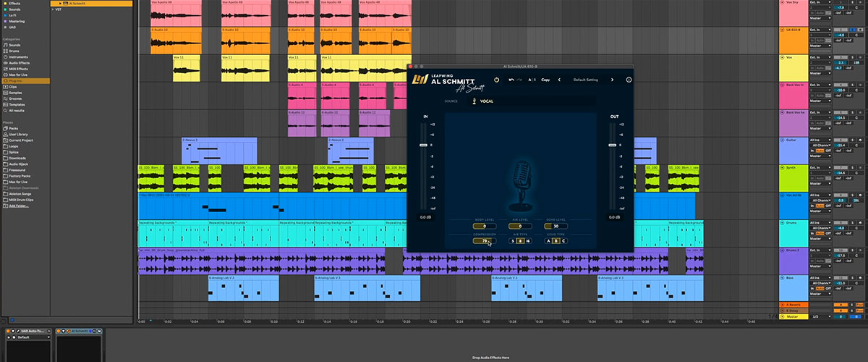The height and width of the screenshot is (362, 868).
Task: Open the MIDI Effects category
Action: click(x=17, y=69)
